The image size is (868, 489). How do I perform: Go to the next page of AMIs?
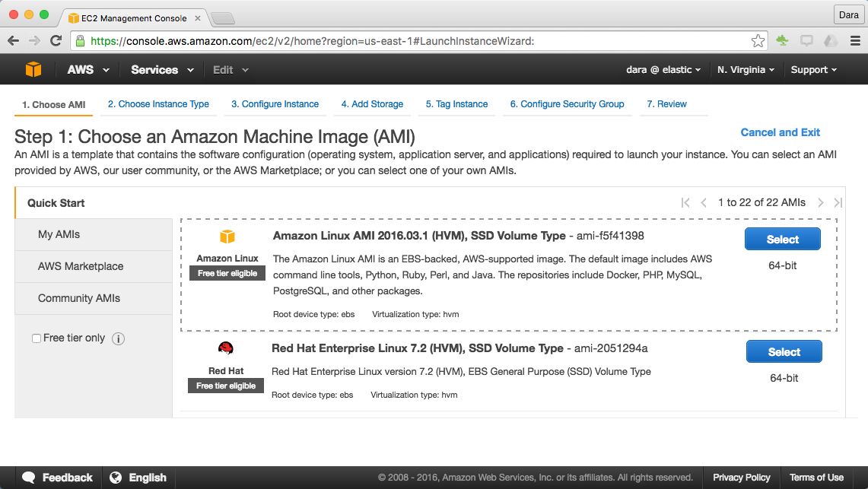(820, 202)
